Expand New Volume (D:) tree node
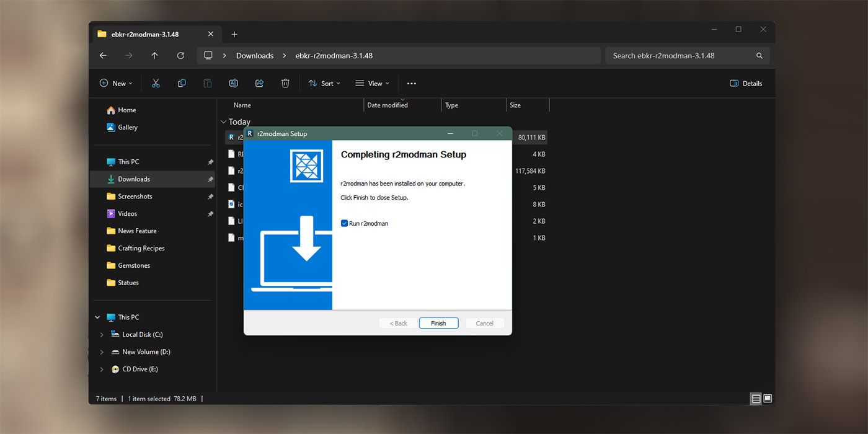 (102, 352)
